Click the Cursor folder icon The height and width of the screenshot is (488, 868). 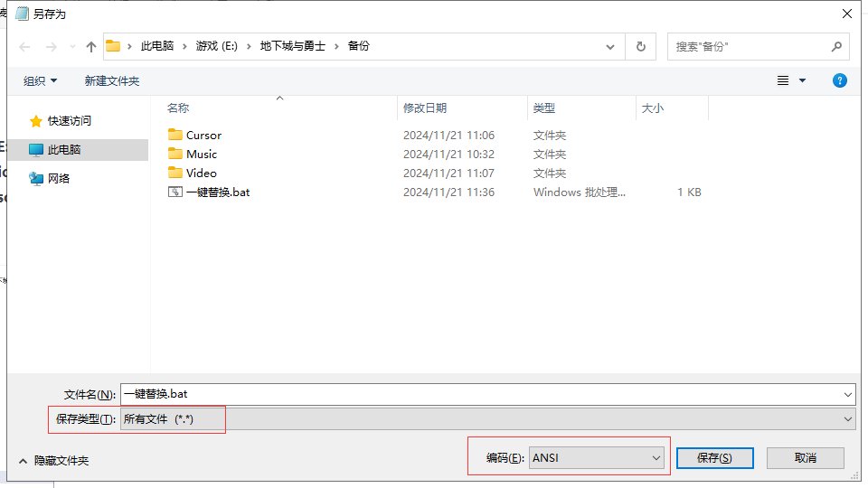click(175, 135)
